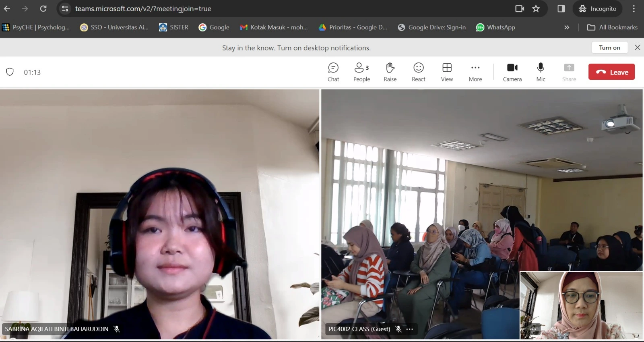Click the address bar URL
Viewport: 644px width, 342px height.
point(143,8)
